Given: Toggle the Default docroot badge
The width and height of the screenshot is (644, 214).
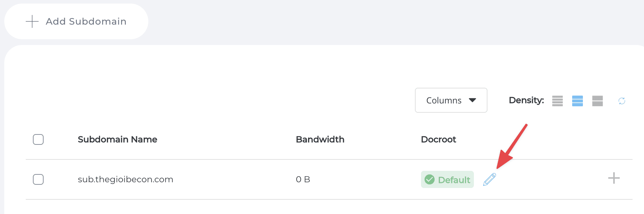Looking at the screenshot, I should tap(447, 179).
